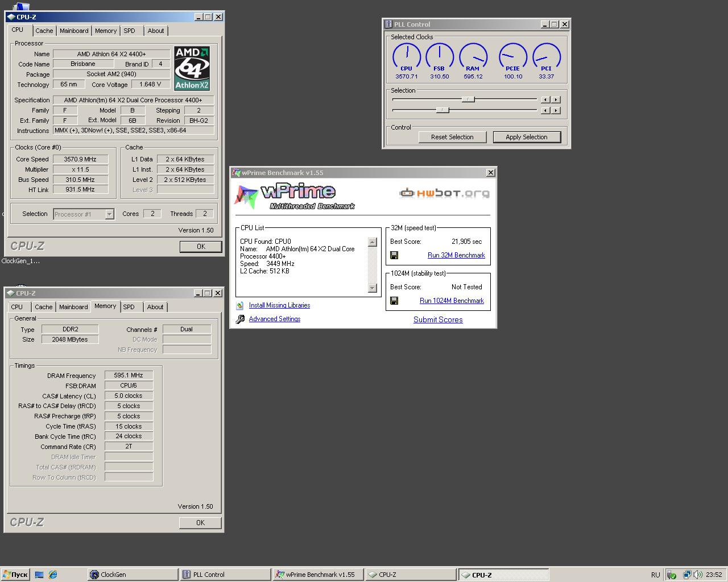Switch to wPrime Benchmark in the taskbar
This screenshot has height=582, width=728.
tap(318, 575)
